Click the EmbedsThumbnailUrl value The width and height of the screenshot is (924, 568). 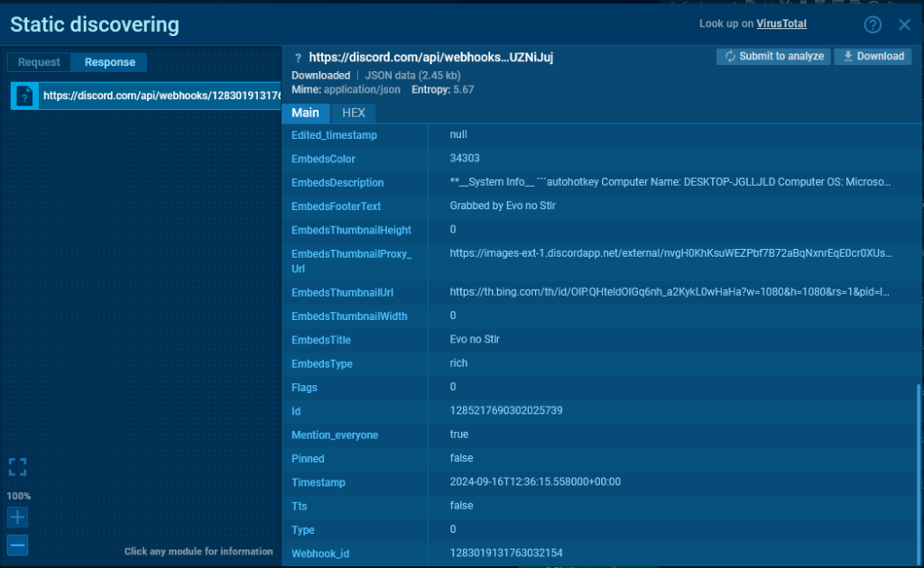670,292
